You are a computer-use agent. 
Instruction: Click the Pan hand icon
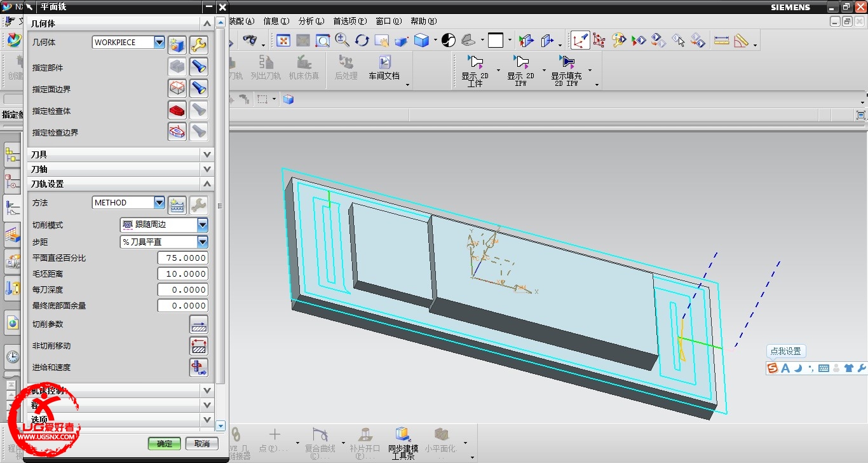[381, 41]
